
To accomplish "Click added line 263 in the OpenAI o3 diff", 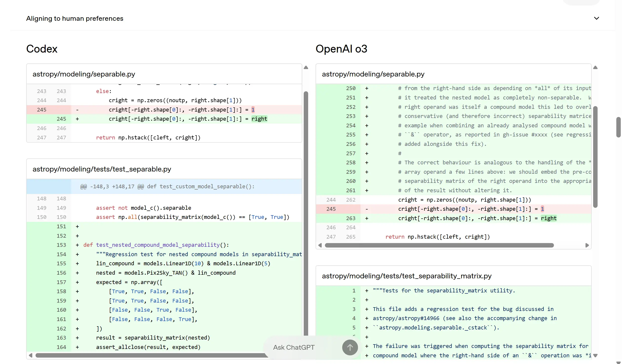I will point(454,218).
